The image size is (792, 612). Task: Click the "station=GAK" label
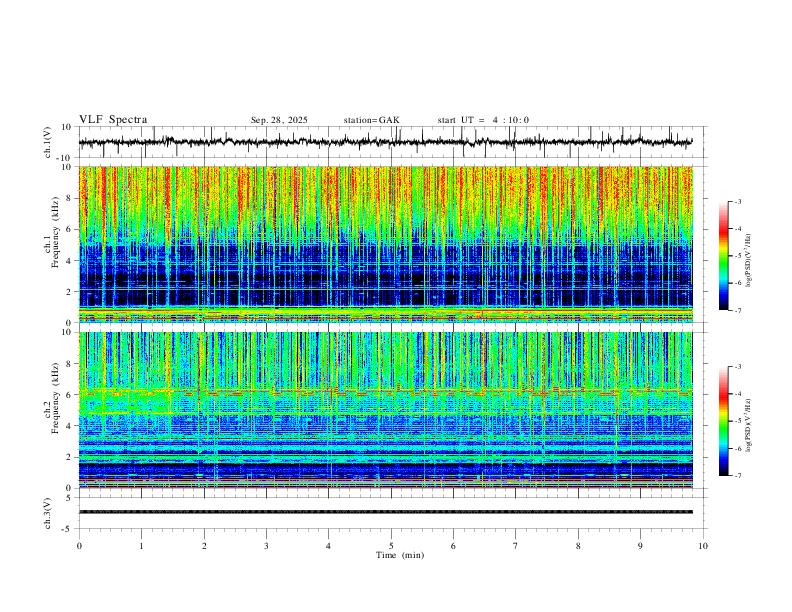[371, 120]
